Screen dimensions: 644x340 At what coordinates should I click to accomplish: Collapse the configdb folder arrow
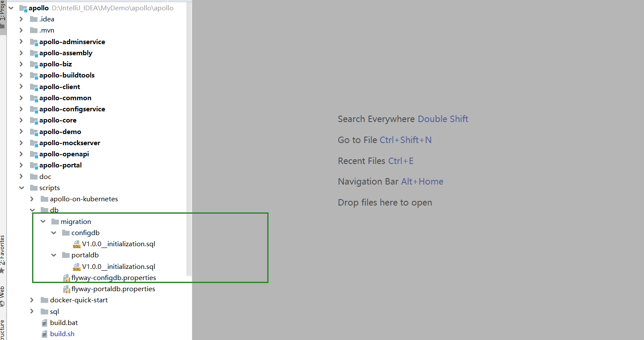pos(53,233)
